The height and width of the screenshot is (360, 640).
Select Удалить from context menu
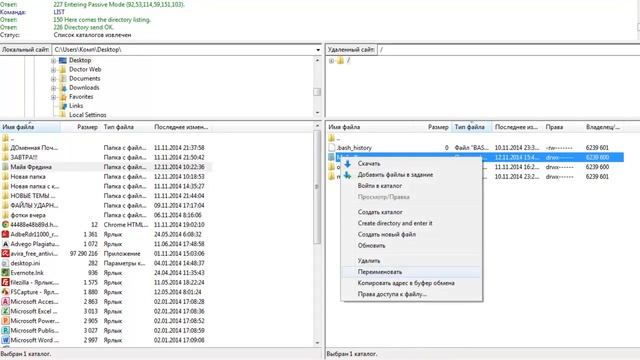[x=369, y=260]
